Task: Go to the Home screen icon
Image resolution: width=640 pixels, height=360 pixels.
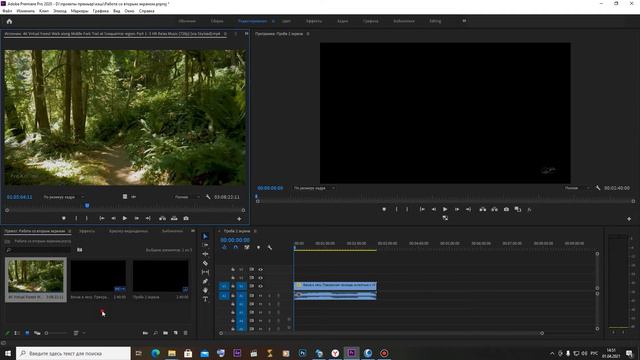Action: click(x=9, y=21)
